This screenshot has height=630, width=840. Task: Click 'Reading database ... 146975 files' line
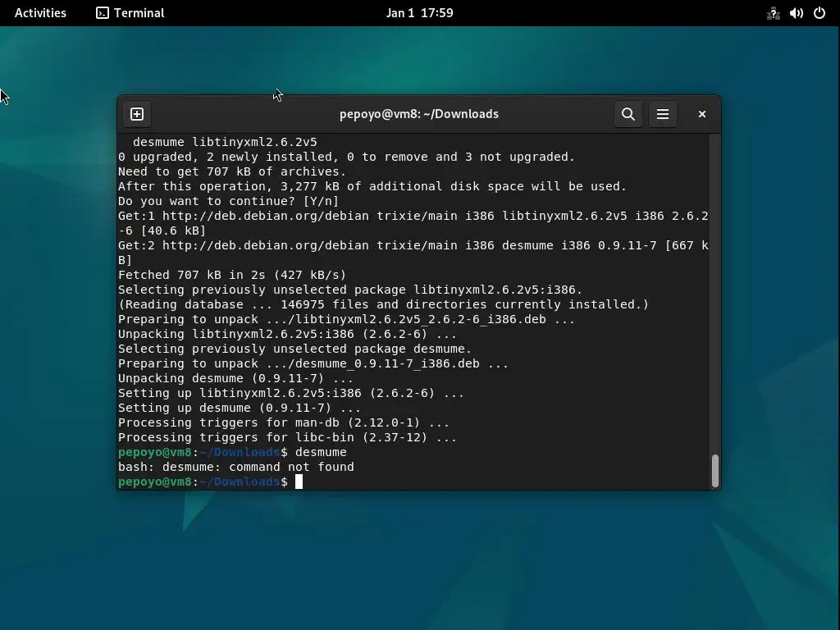pyautogui.click(x=384, y=304)
